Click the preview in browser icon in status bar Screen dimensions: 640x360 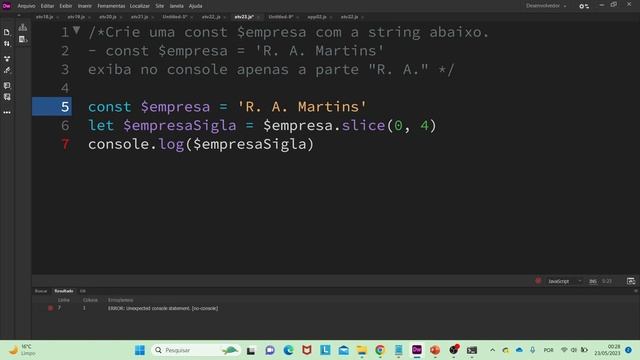(631, 281)
